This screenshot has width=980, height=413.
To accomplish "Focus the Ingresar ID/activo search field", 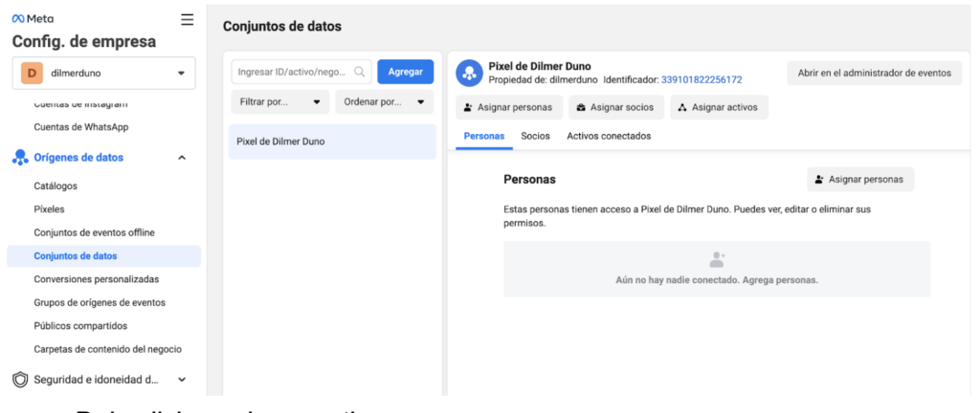I will [301, 72].
